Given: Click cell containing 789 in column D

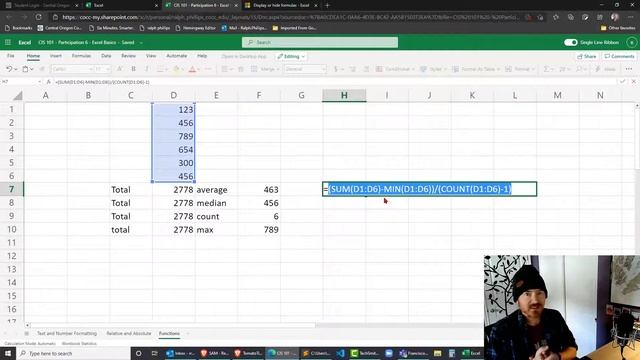Looking at the screenshot, I should click(x=174, y=136).
